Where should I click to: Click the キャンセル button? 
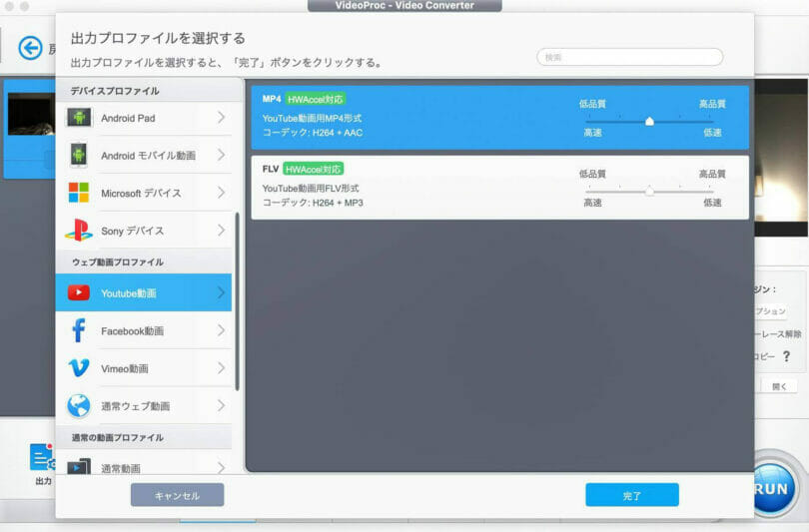tap(177, 495)
